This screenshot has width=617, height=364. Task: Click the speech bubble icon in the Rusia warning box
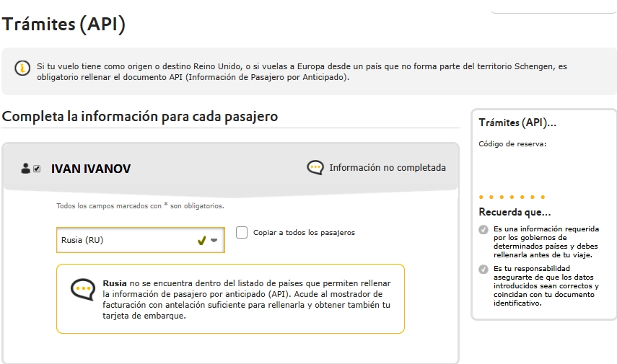[83, 290]
